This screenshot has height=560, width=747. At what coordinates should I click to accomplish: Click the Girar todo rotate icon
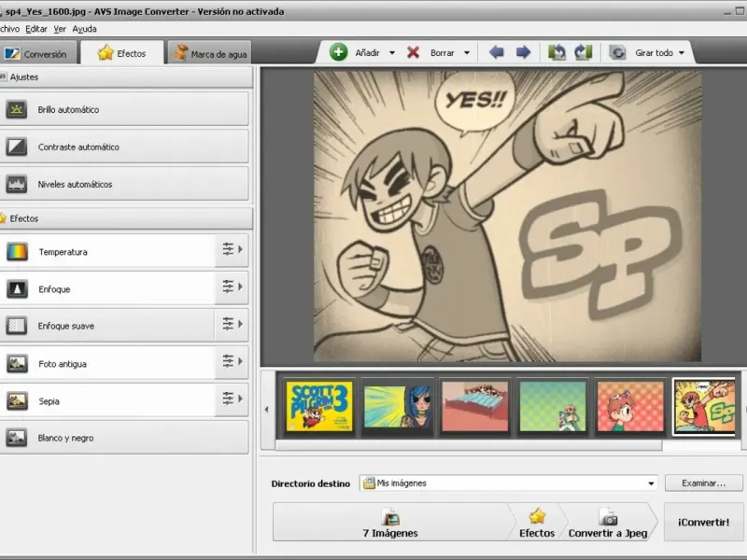tap(617, 52)
